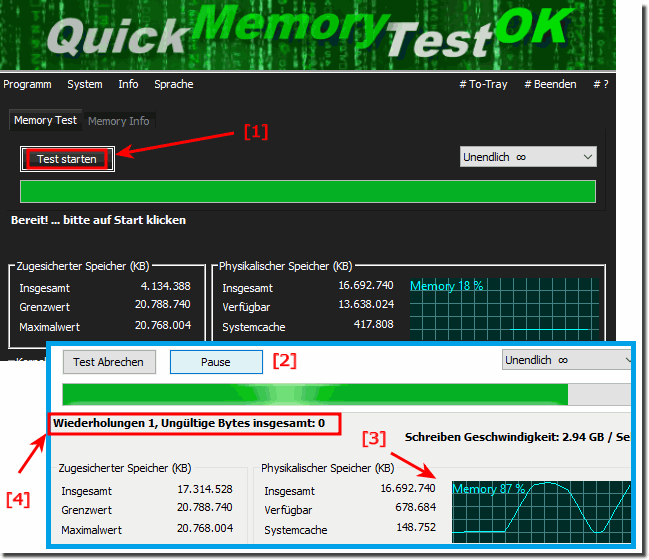Click the full green progress bar
The height and width of the screenshot is (560, 649).
click(x=308, y=191)
